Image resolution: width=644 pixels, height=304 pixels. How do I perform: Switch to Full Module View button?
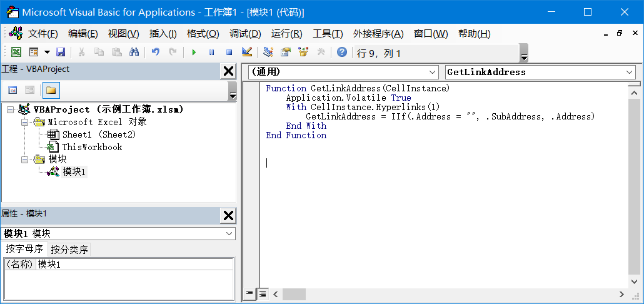pos(262,293)
